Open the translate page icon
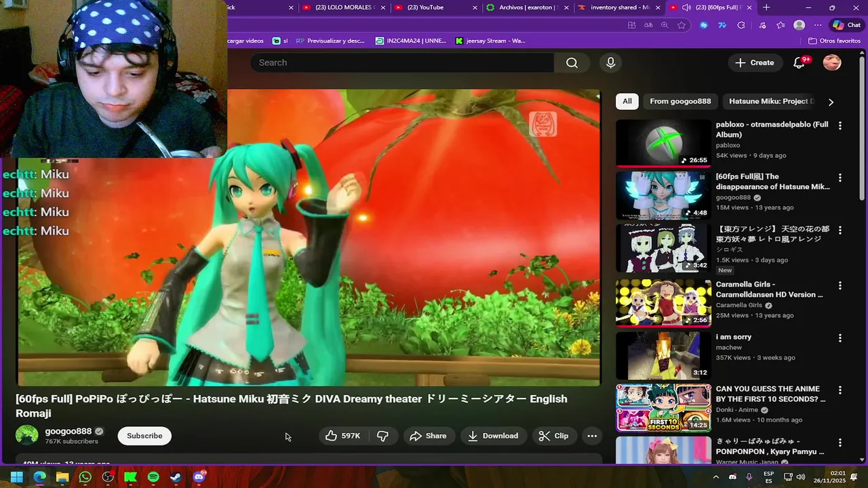Screen dimensions: 868x488 [648, 25]
